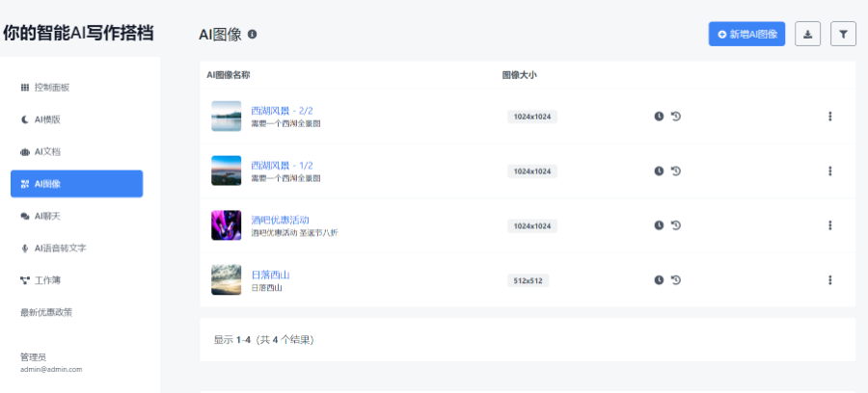Click the 西湖风景 - 2/2 thumbnail
Screen dimensions: 868x393
(x=226, y=117)
